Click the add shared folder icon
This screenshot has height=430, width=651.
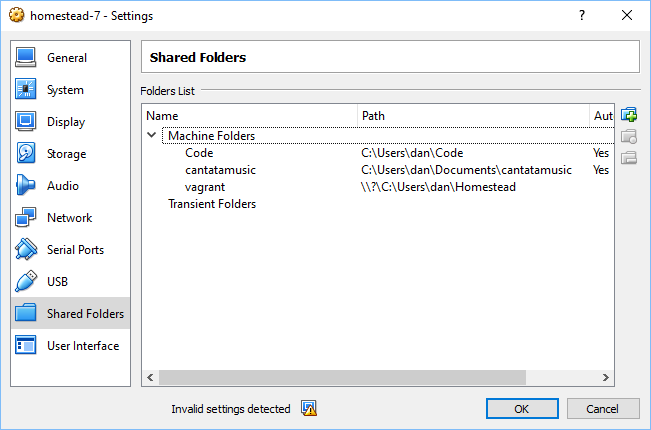tap(629, 116)
